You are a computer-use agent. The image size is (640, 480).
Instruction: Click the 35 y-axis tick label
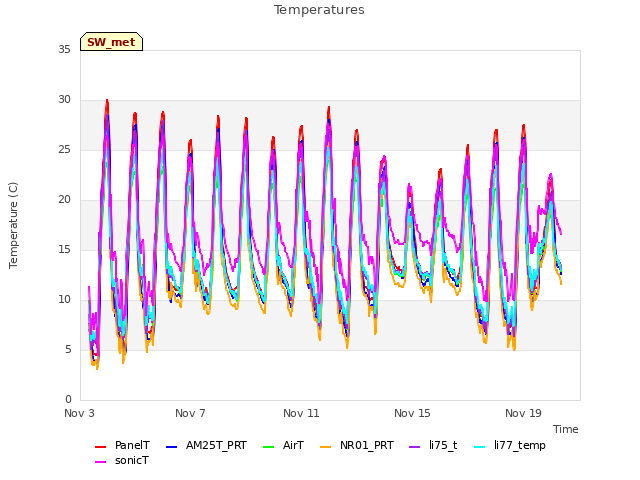(x=64, y=49)
